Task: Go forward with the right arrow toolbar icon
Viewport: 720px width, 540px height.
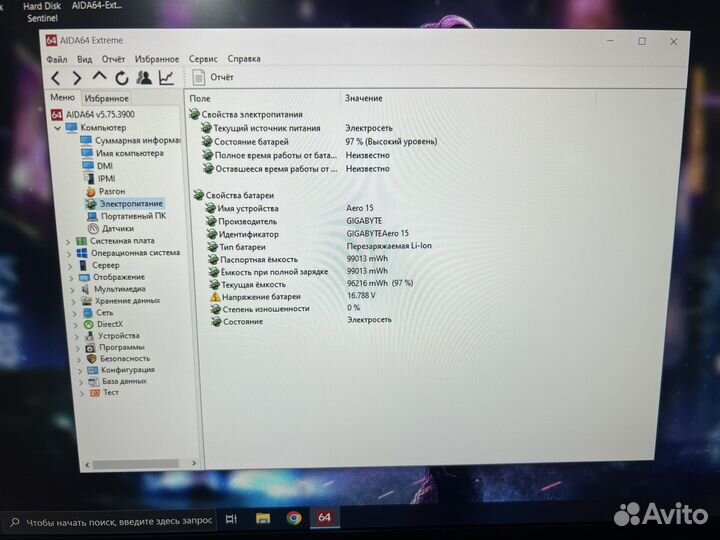Action: tap(77, 78)
